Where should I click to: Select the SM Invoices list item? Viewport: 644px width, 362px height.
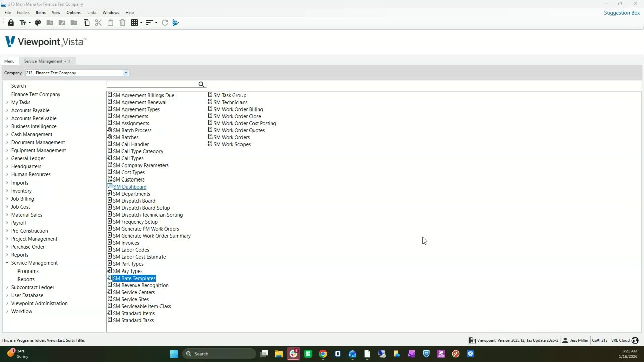point(126,243)
